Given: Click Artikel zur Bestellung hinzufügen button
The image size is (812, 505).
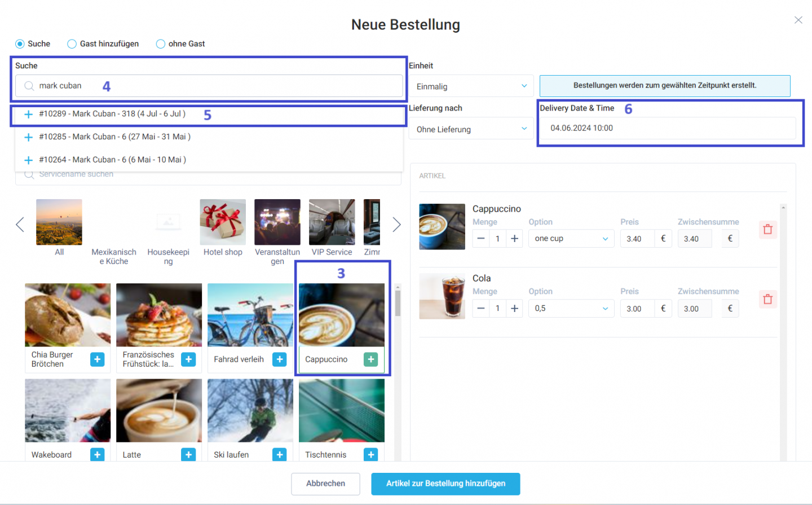Looking at the screenshot, I should tap(445, 484).
